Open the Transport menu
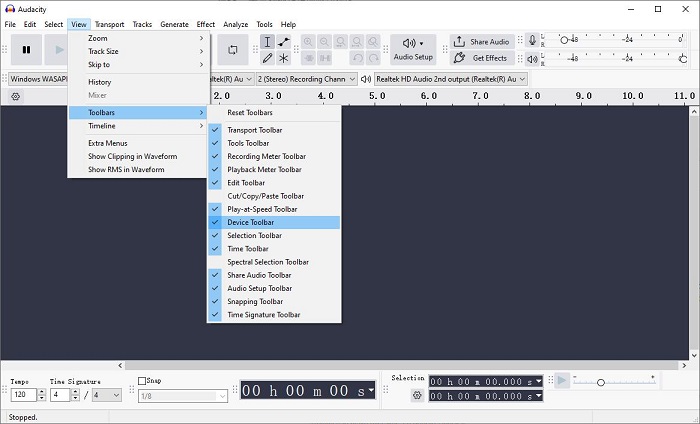 tap(109, 24)
